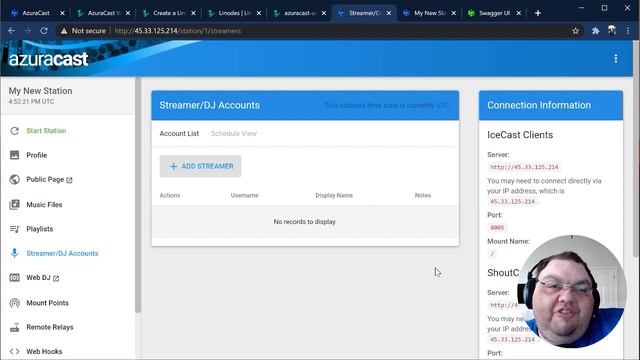Click the My New Station heading
The height and width of the screenshot is (360, 640).
(x=40, y=91)
